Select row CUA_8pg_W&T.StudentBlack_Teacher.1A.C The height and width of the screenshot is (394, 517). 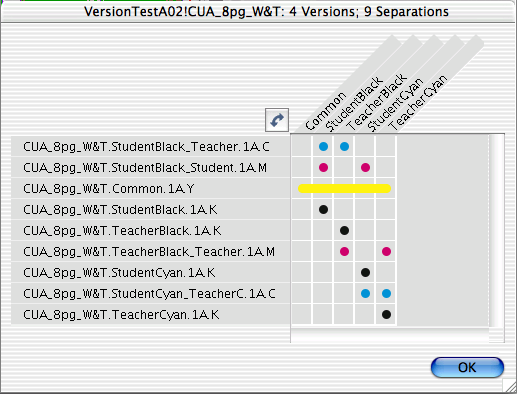pos(150,147)
